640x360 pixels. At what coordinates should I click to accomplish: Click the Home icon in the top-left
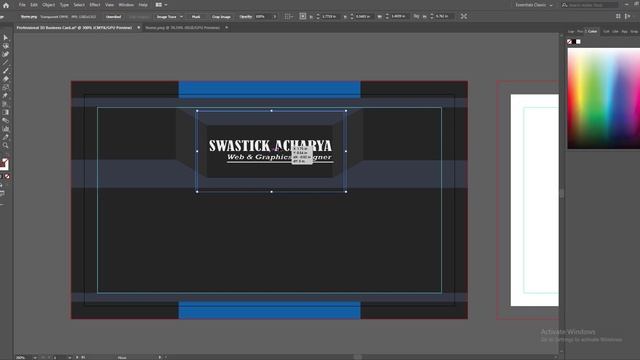tap(6, 5)
